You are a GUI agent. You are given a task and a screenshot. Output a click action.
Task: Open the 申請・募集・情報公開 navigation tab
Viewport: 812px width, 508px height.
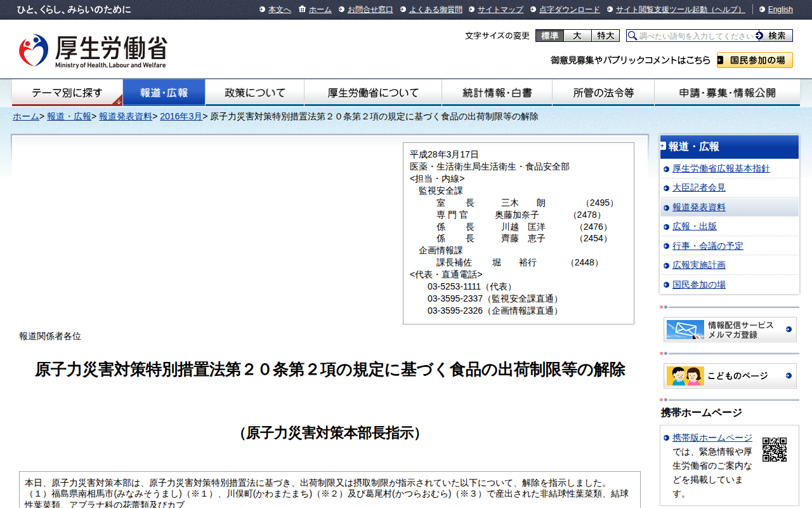[727, 93]
